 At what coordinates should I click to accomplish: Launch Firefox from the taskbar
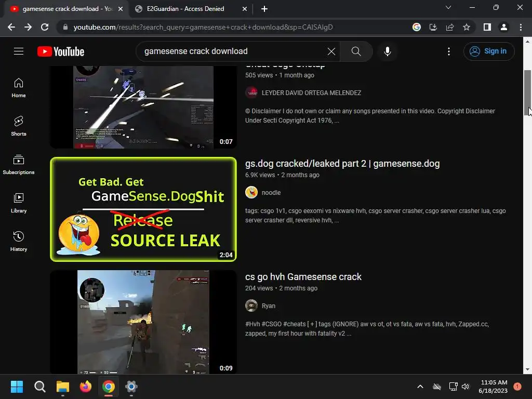pos(86,387)
